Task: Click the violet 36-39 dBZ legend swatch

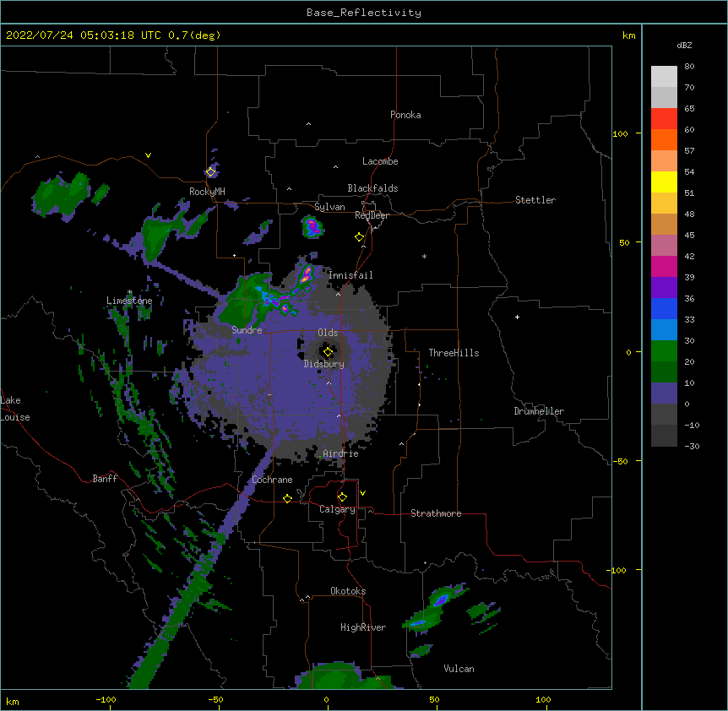Action: click(x=664, y=288)
